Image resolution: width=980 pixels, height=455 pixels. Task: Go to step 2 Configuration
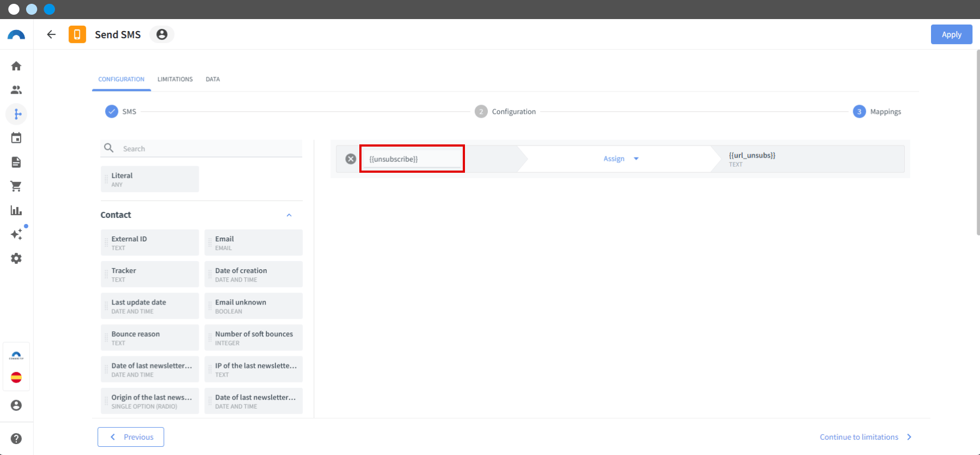tap(505, 111)
